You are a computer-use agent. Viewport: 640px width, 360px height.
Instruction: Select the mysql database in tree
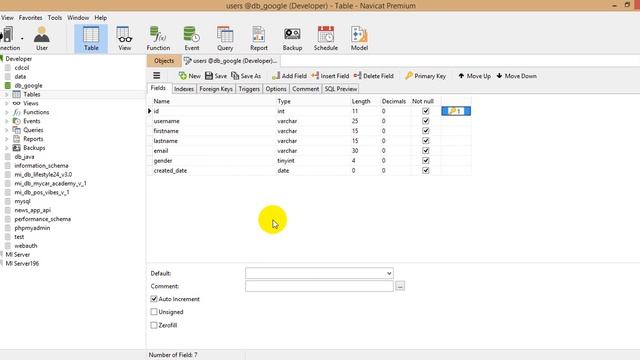22,201
